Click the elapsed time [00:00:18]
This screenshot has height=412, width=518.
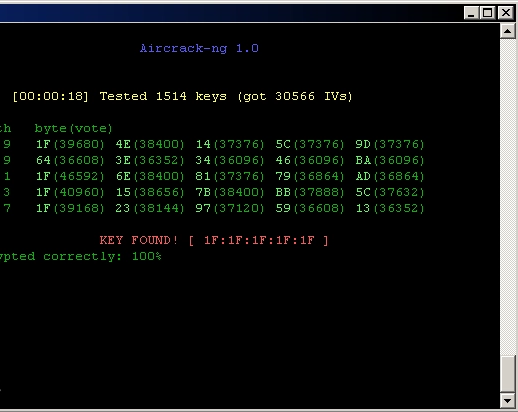(x=50, y=96)
